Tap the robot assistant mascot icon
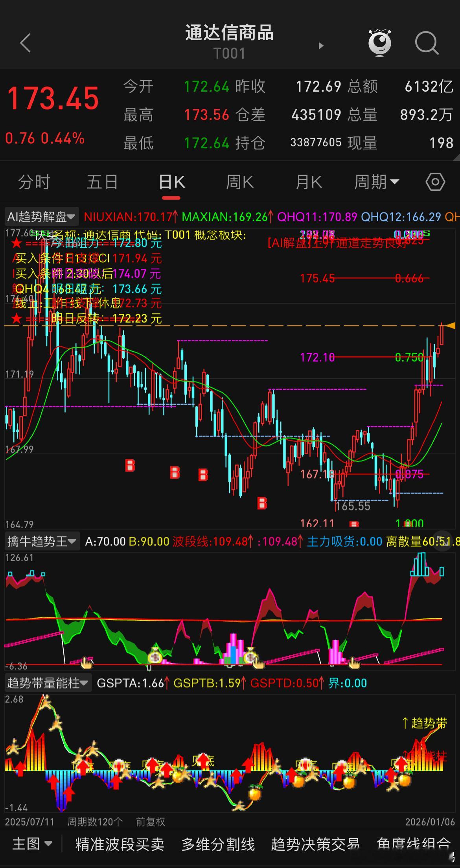This screenshot has height=868, width=460. tap(379, 42)
